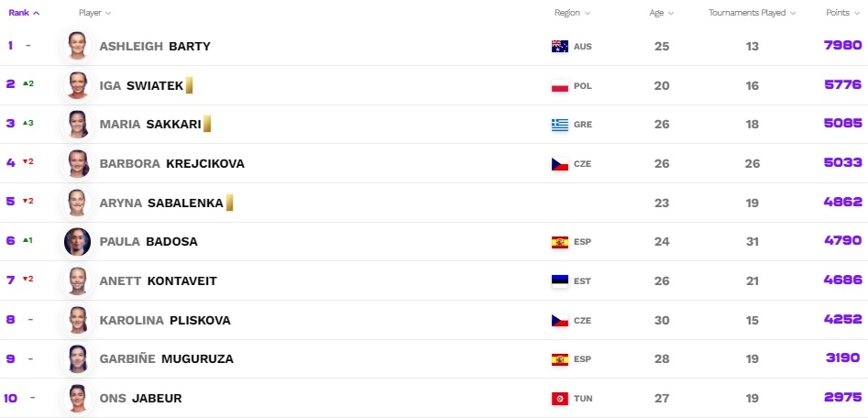Open Ons Jabeur's player profile
Image resolution: width=868 pixels, height=418 pixels.
click(x=142, y=399)
